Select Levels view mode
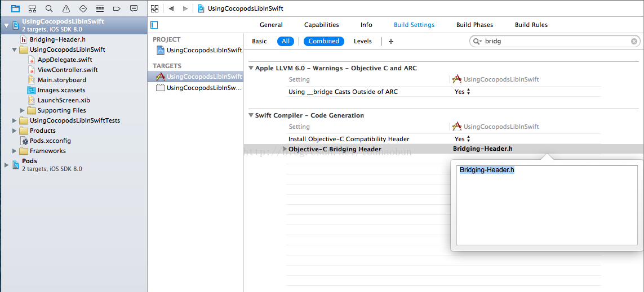 tap(363, 41)
